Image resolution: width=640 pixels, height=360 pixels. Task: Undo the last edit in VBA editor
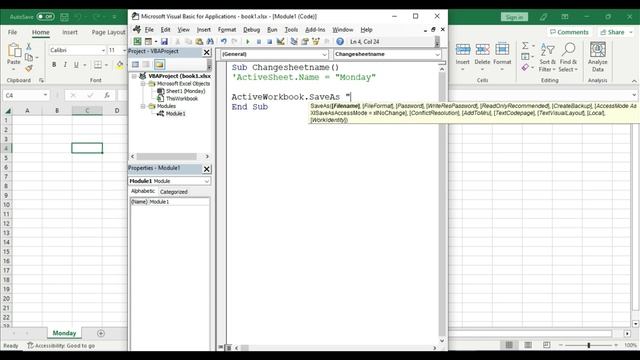pyautogui.click(x=224, y=42)
